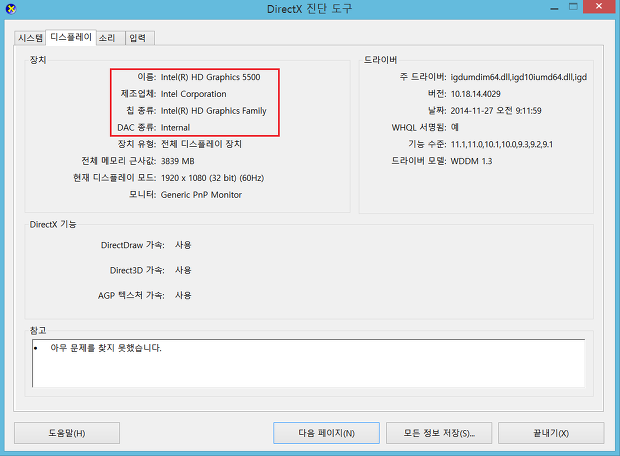Open the 입력 tab
This screenshot has height=456, width=620.
pyautogui.click(x=140, y=38)
